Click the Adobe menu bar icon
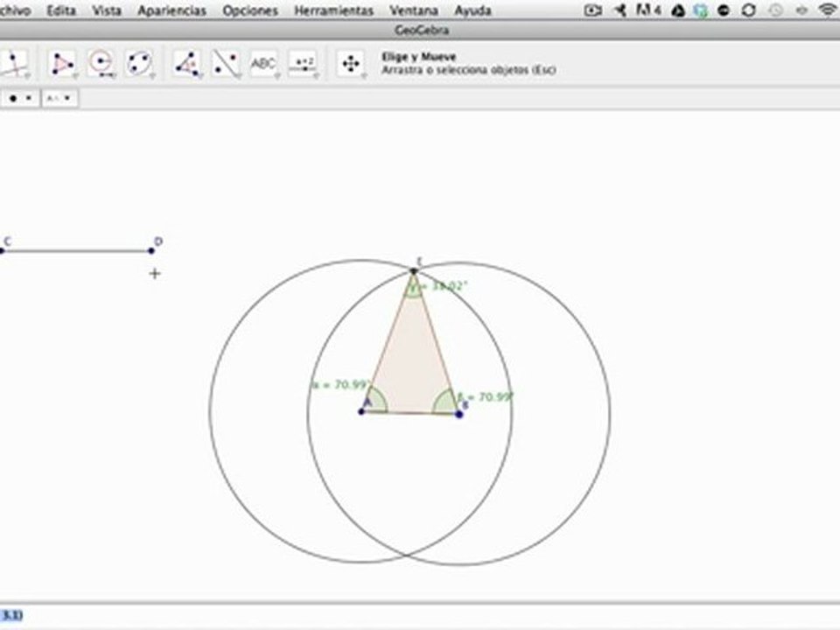 [647, 10]
